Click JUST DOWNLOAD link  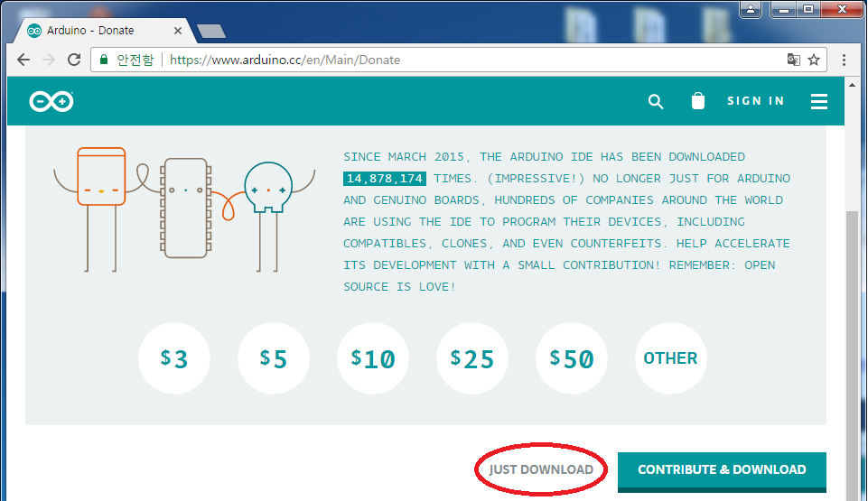(541, 469)
